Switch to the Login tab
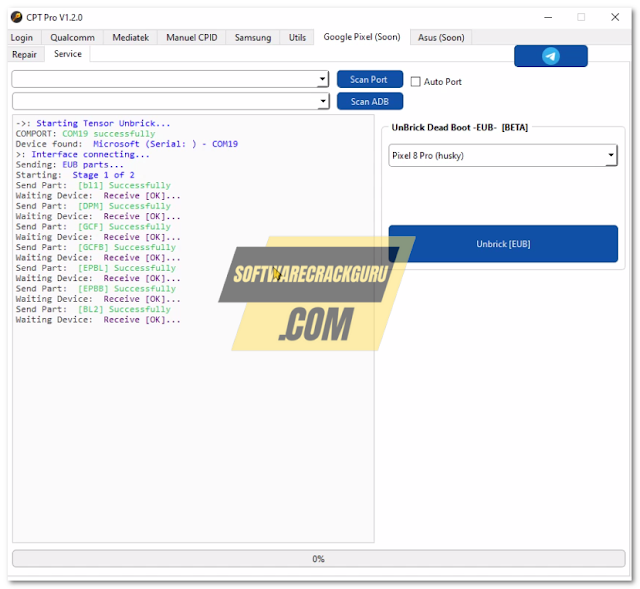The width and height of the screenshot is (640, 589). (x=22, y=37)
